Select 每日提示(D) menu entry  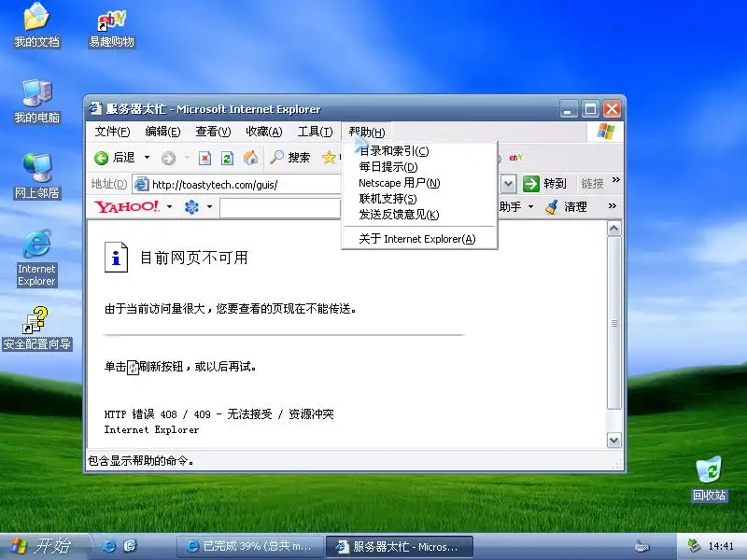tap(419, 167)
